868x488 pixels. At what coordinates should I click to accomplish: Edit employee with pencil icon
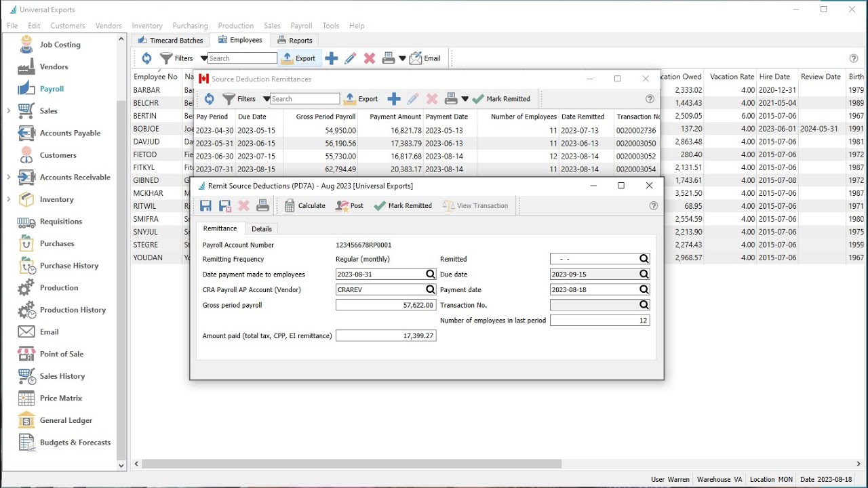pyautogui.click(x=351, y=58)
